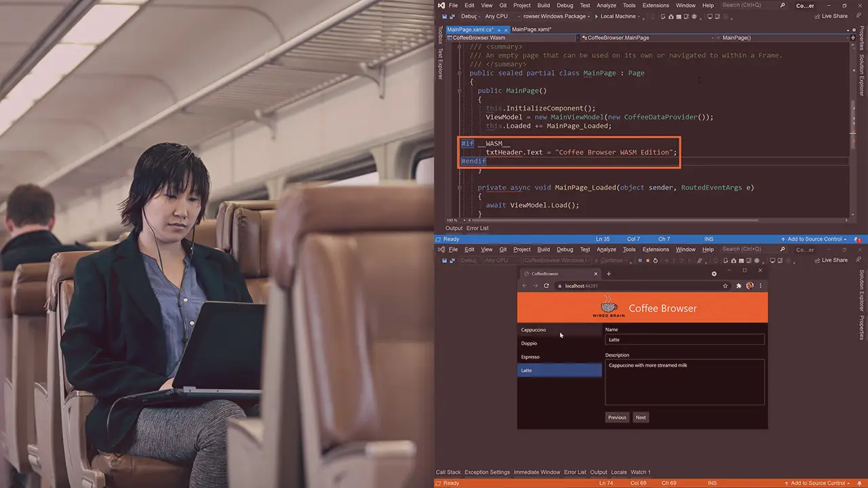Open the Analyze menu in lower Visual Studio
The width and height of the screenshot is (868, 488).
click(x=606, y=249)
